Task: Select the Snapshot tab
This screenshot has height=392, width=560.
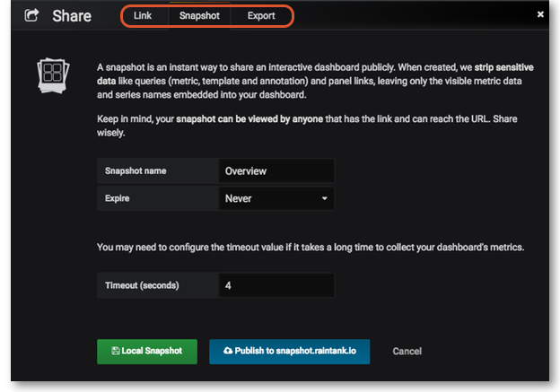Action: pos(199,16)
